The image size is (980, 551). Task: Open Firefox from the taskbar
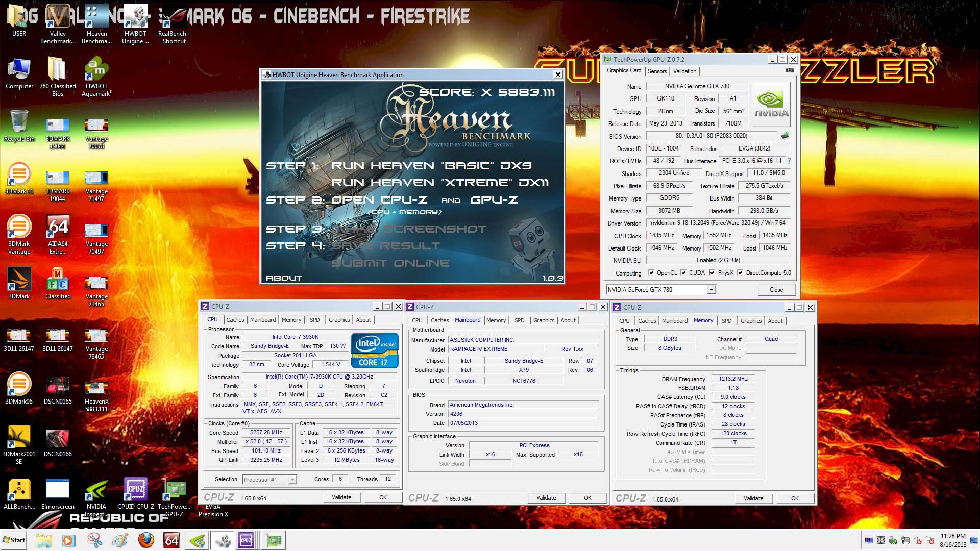146,540
